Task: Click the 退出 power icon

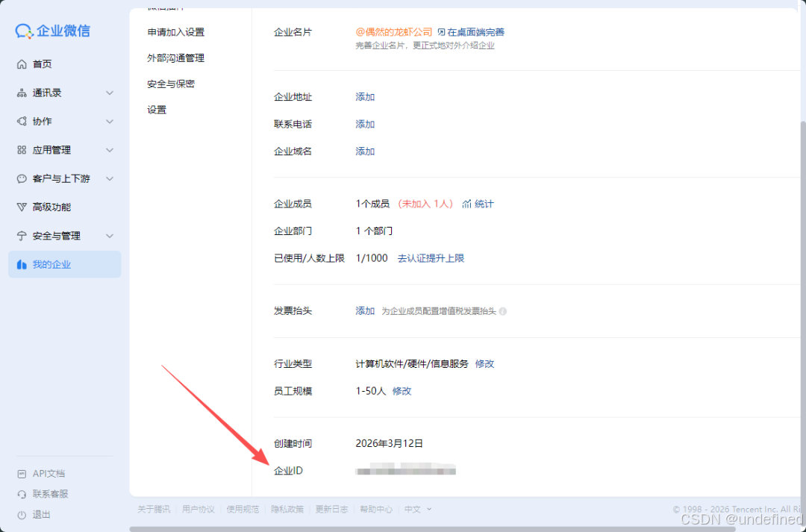Action: coord(22,515)
